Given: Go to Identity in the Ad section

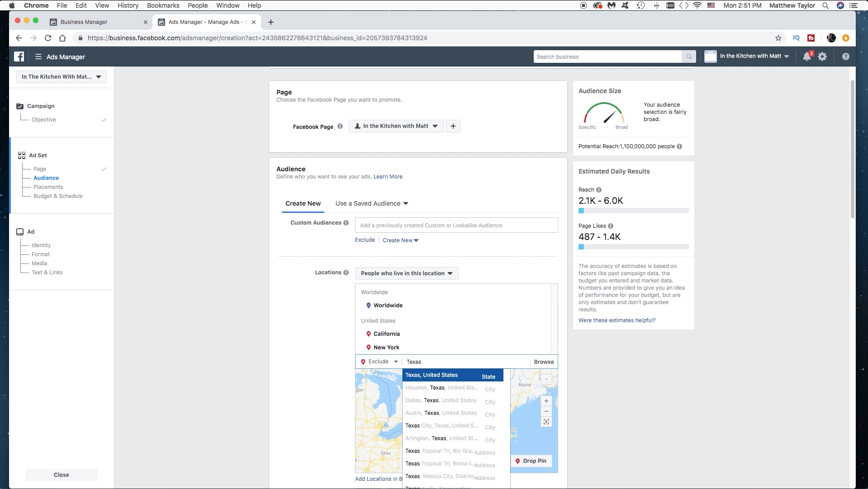Looking at the screenshot, I should coord(41,245).
